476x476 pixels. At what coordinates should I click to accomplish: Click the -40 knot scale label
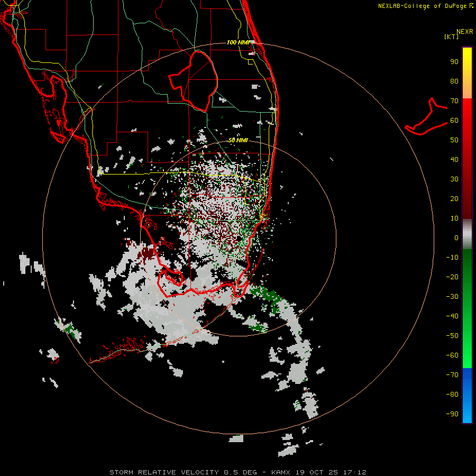pyautogui.click(x=452, y=316)
